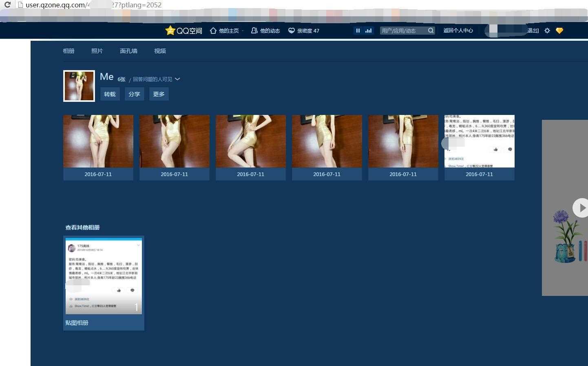The image size is (588, 366).
Task: Switch to the 相册 tab
Action: pyautogui.click(x=69, y=51)
